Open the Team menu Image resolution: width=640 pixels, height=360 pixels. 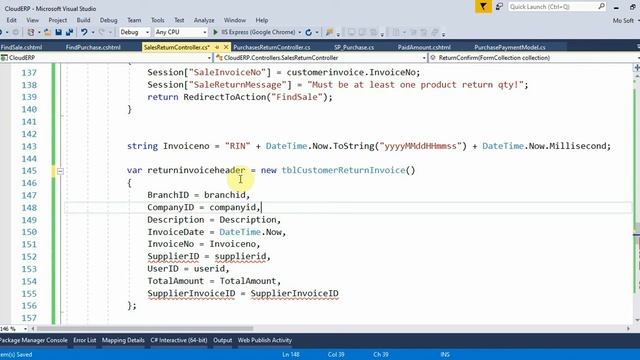(x=134, y=20)
